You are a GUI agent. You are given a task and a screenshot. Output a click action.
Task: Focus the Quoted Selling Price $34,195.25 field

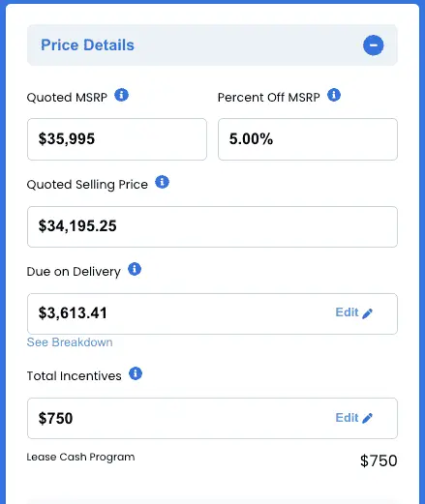[212, 226]
